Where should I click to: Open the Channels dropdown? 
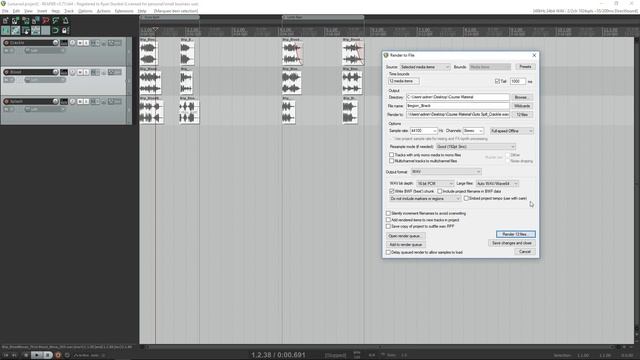point(473,131)
